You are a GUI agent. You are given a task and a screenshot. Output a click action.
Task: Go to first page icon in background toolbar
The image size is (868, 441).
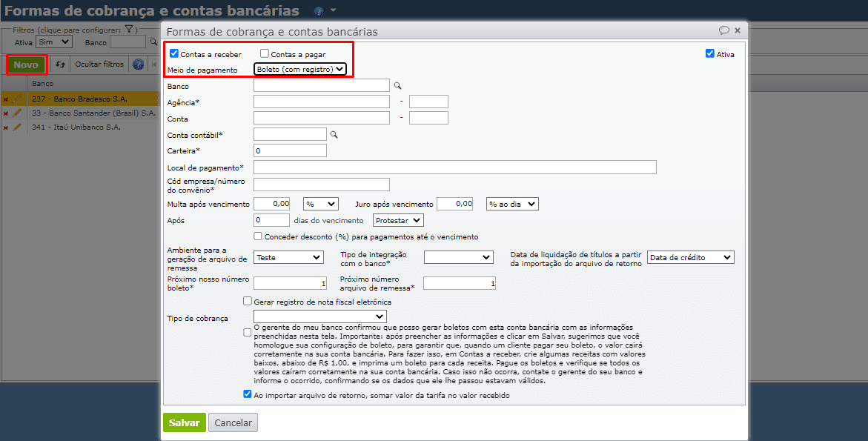pyautogui.click(x=154, y=64)
